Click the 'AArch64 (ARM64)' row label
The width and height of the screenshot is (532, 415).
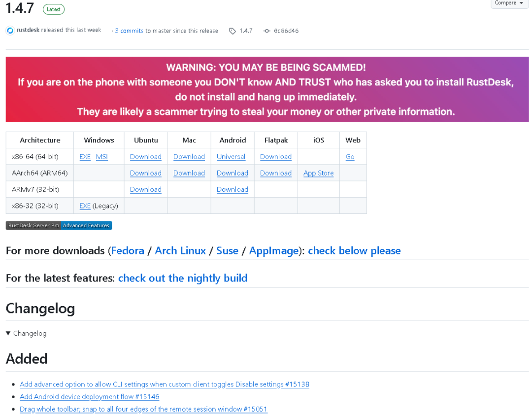(40, 173)
